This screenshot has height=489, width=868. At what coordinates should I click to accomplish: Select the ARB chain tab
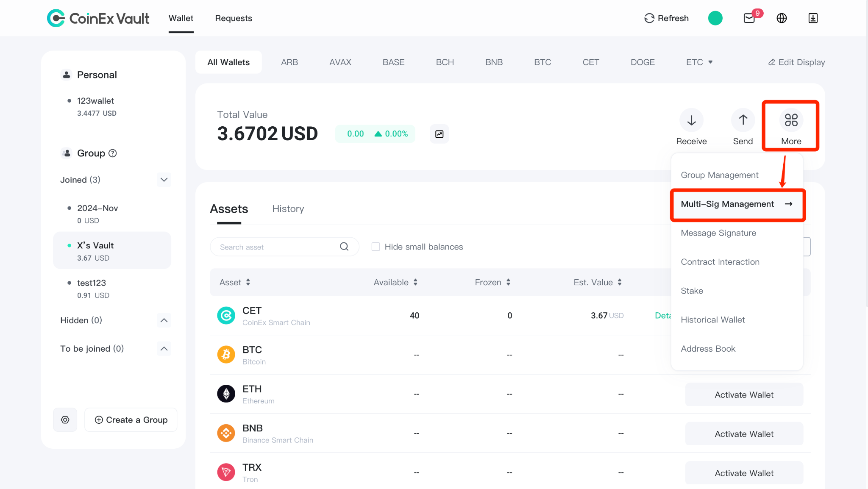coord(289,62)
